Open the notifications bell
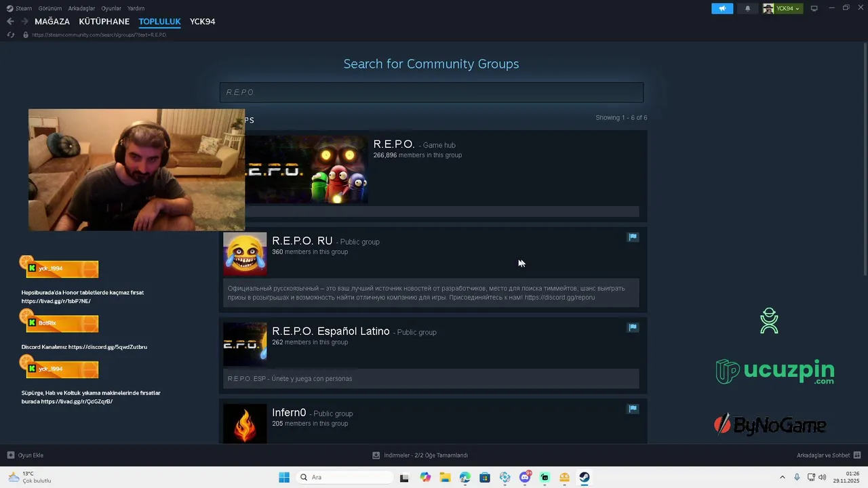 point(747,8)
